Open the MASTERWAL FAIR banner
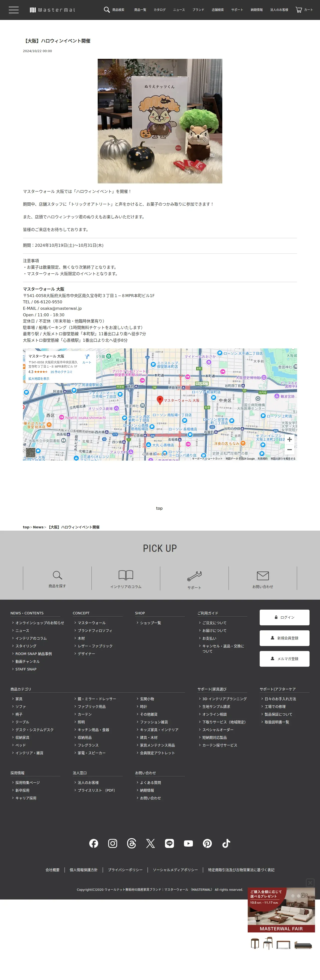 (x=281, y=910)
